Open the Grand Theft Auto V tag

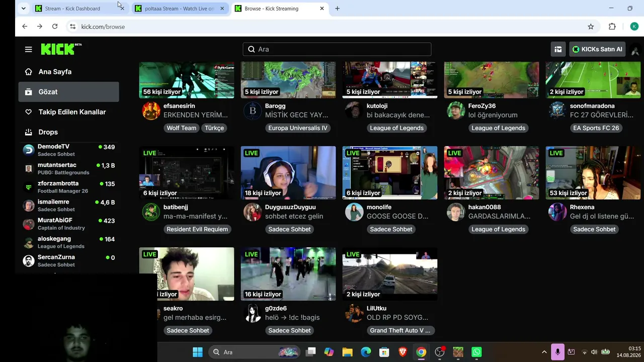(x=400, y=330)
